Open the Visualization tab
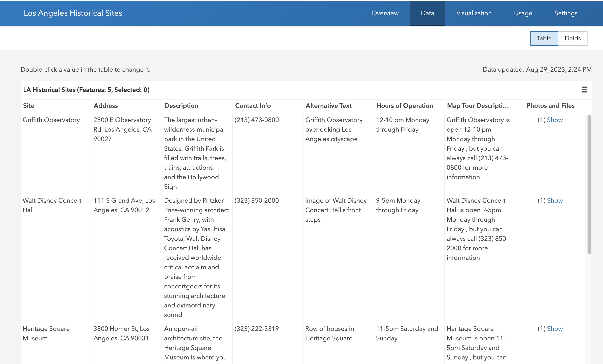The width and height of the screenshot is (603, 364). click(x=474, y=13)
